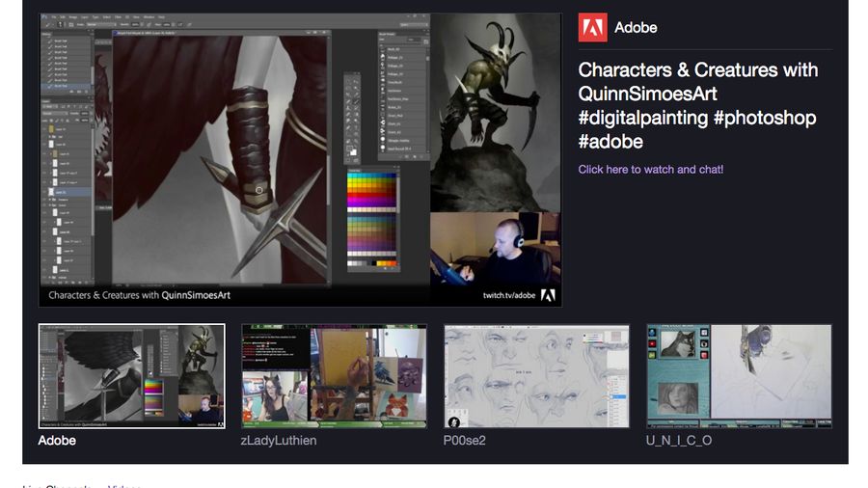Click the 'U_N_I_C_O' channel label
This screenshot has width=868, height=488.
[x=679, y=441]
